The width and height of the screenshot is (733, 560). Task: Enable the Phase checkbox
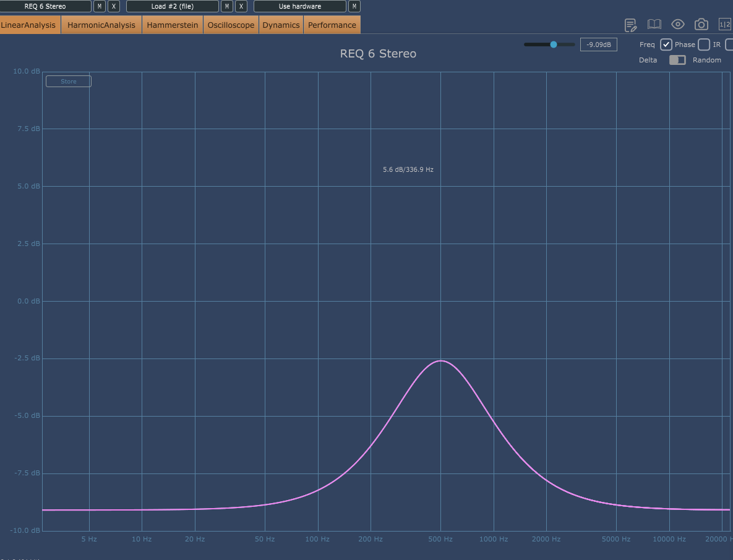pyautogui.click(x=704, y=45)
